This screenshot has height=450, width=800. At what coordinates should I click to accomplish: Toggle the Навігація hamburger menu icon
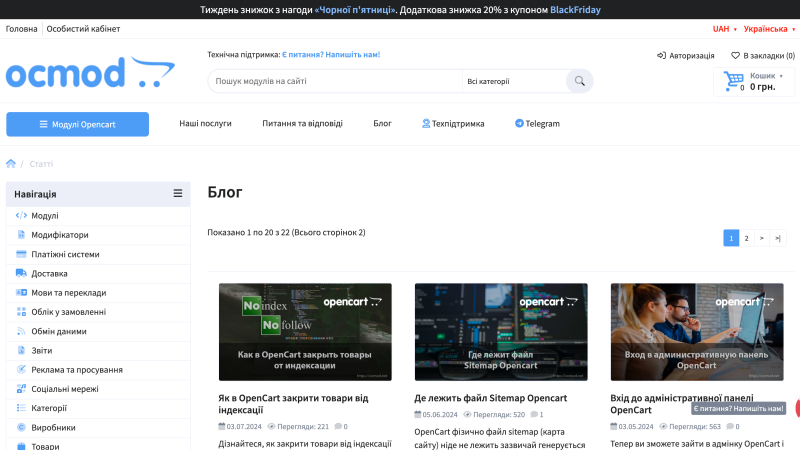178,194
